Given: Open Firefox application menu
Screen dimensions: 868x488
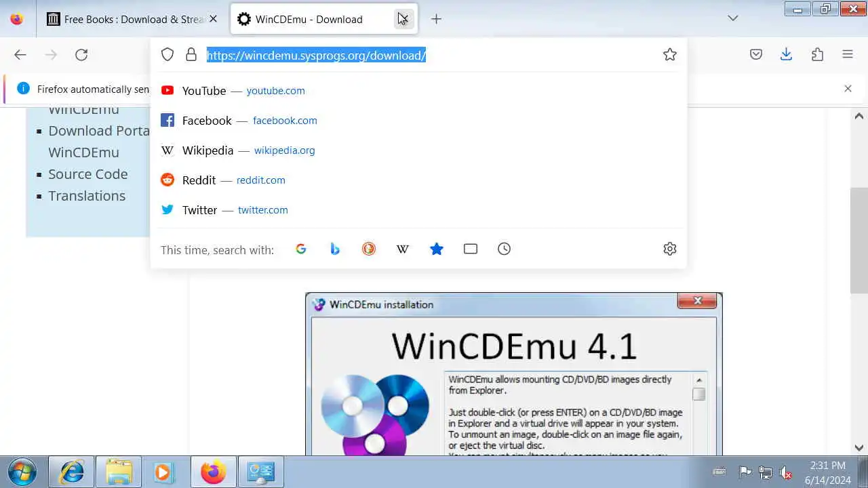Looking at the screenshot, I should point(848,55).
